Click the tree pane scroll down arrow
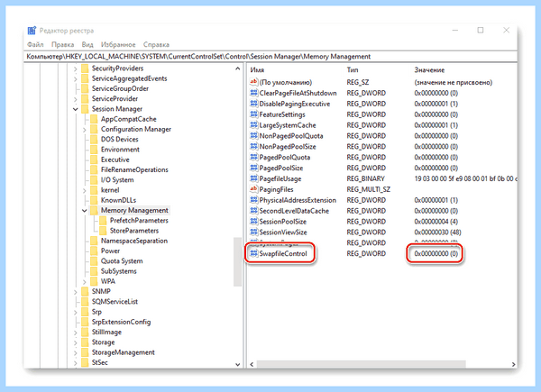 tap(237, 364)
